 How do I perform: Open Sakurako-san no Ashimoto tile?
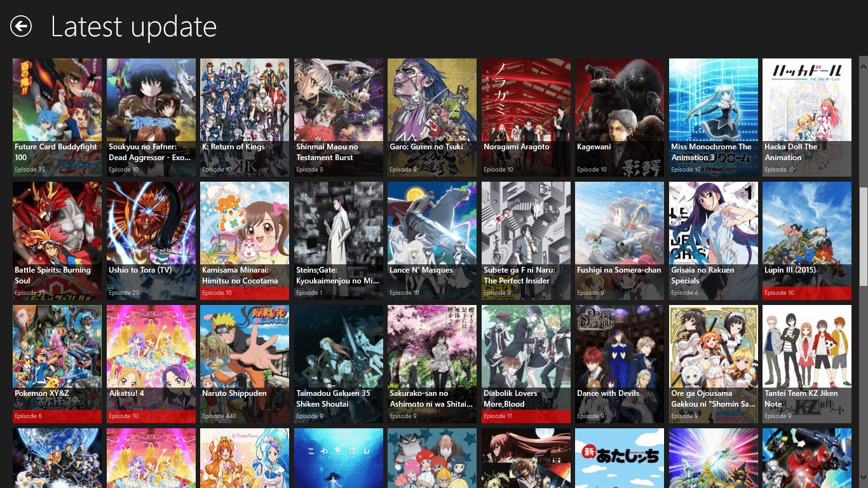[432, 364]
